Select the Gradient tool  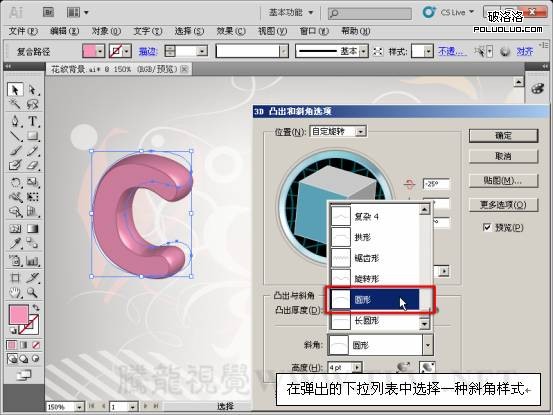[32, 229]
